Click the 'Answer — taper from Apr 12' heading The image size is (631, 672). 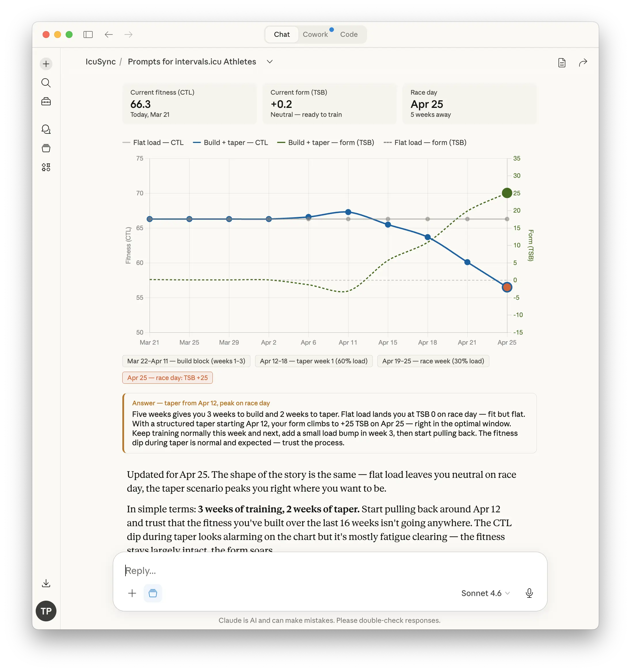[x=201, y=403]
